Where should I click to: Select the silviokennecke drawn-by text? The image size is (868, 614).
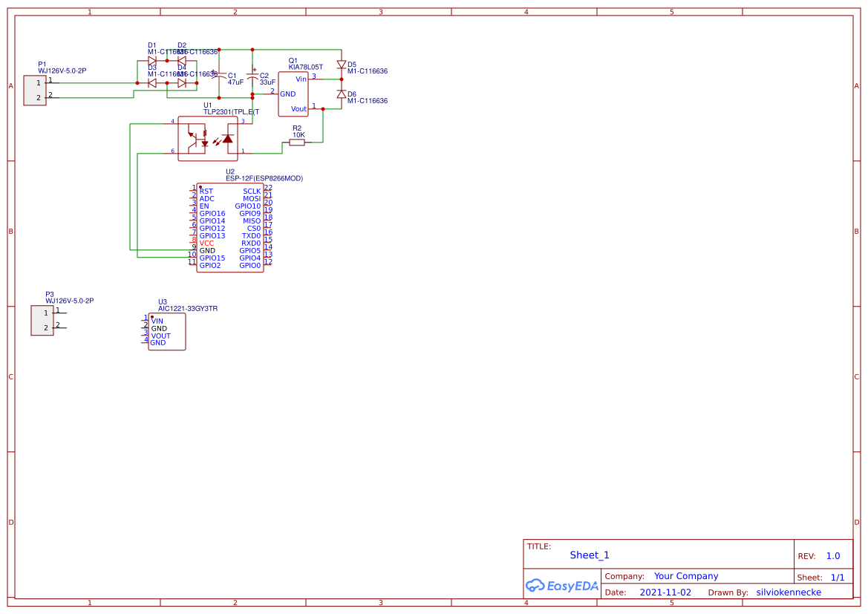point(789,592)
